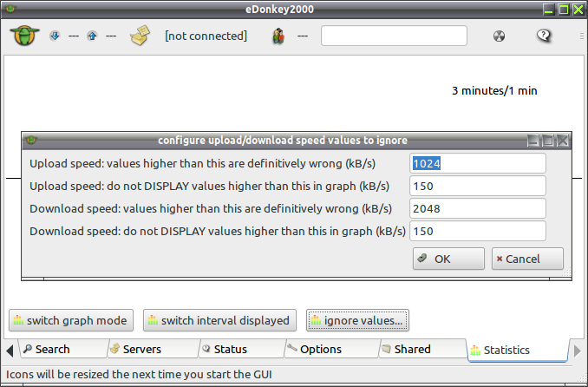
Task: Switch to the Search tab
Action: (63, 349)
